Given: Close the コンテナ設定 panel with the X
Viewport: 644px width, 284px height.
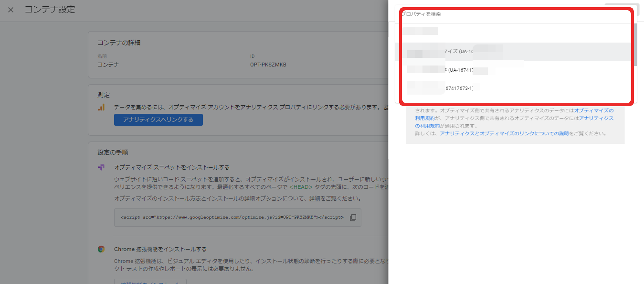Looking at the screenshot, I should (x=11, y=10).
